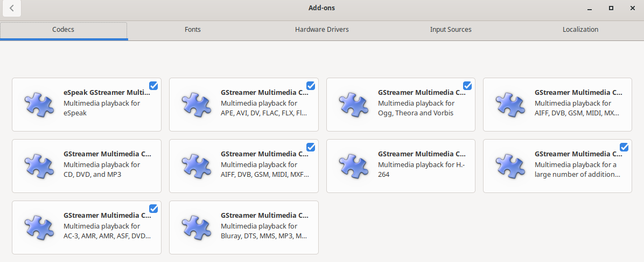
Task: Uncheck the Ogg, Theora and Vorbis codec checkbox
Action: pyautogui.click(x=467, y=86)
